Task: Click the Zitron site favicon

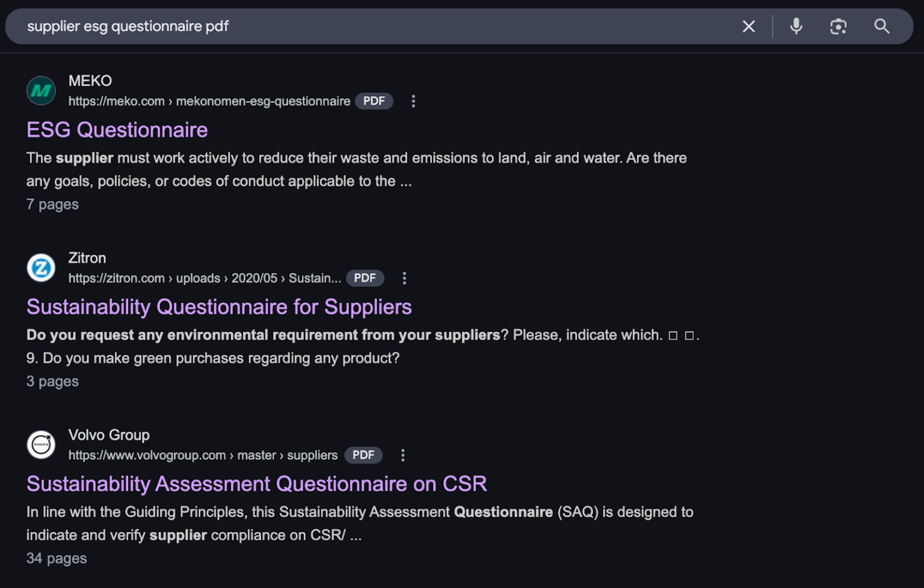Action: [x=40, y=268]
